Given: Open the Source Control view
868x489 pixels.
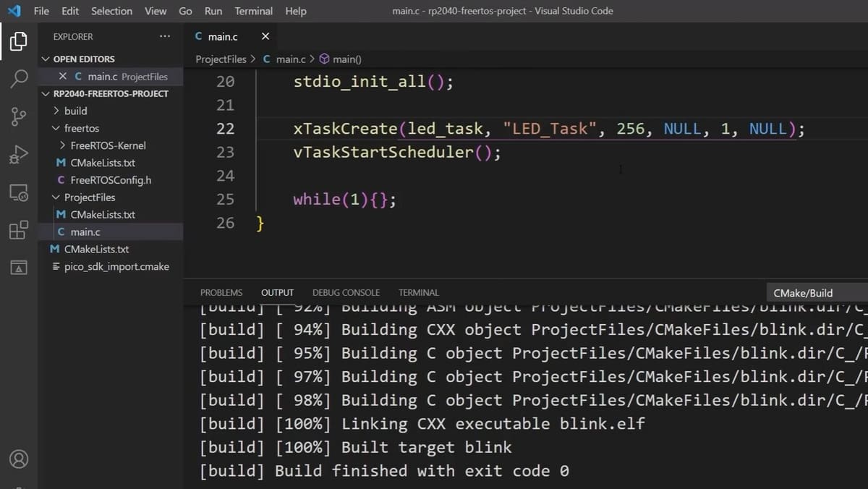Looking at the screenshot, I should pos(19,116).
